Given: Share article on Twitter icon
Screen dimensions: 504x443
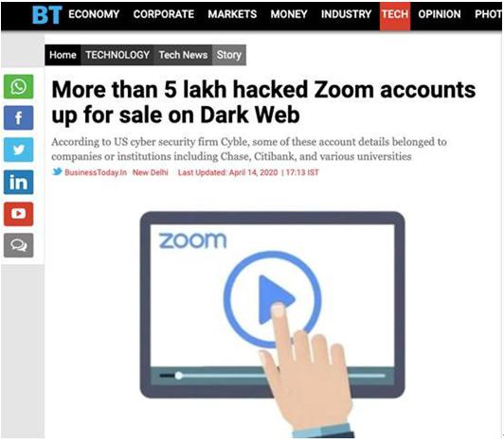Looking at the screenshot, I should pyautogui.click(x=18, y=150).
